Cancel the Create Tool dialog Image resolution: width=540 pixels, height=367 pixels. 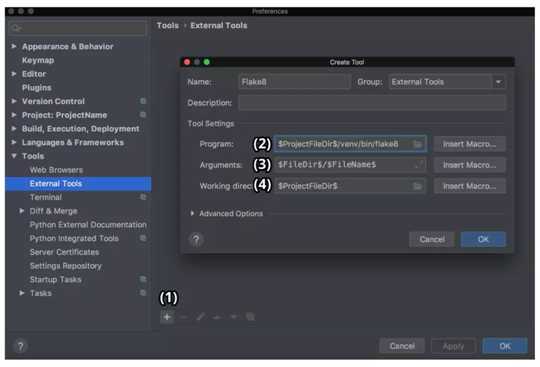click(432, 239)
